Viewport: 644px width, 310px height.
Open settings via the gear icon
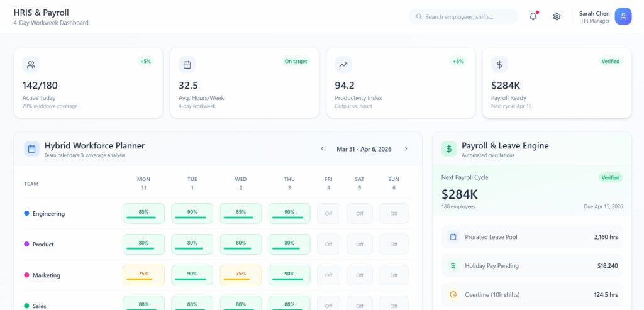click(557, 16)
